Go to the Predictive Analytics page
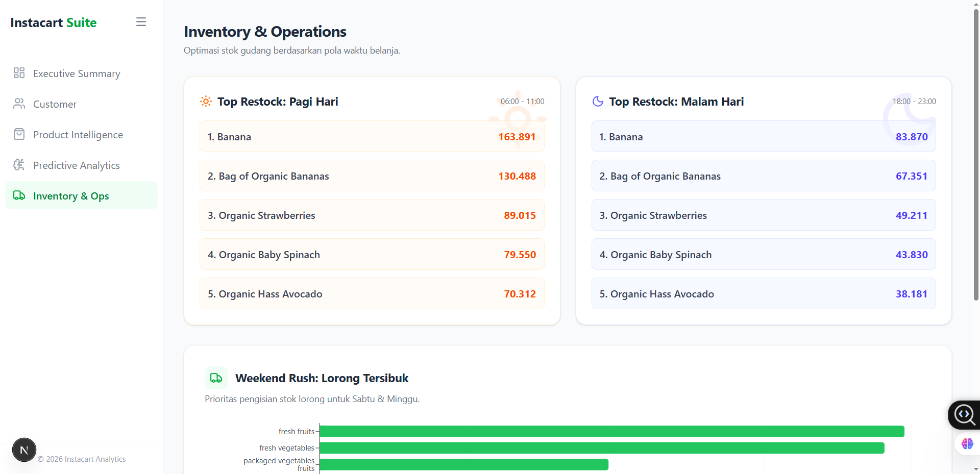Screen dimensions: 980x474 click(x=77, y=165)
